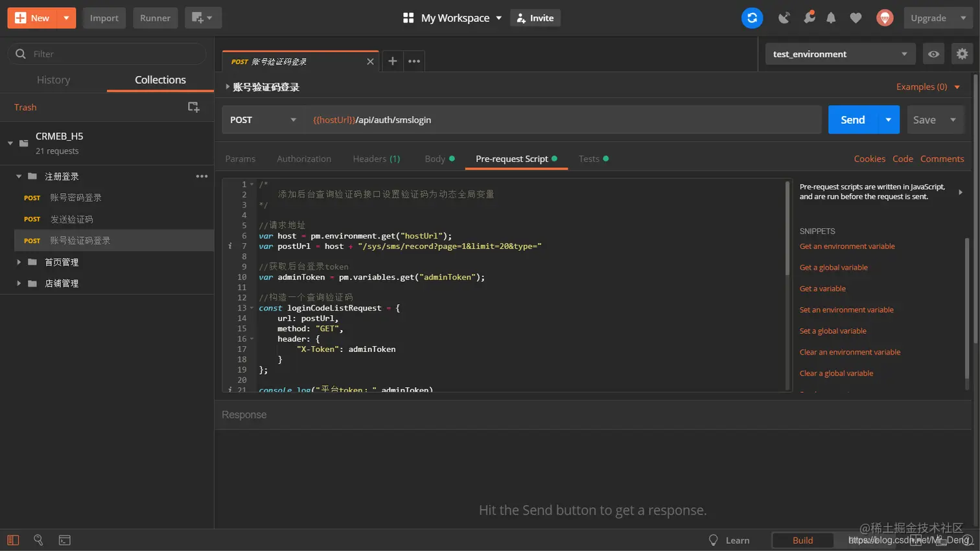The image size is (980, 551).
Task: Fold the code block at line 13
Action: pos(252,308)
